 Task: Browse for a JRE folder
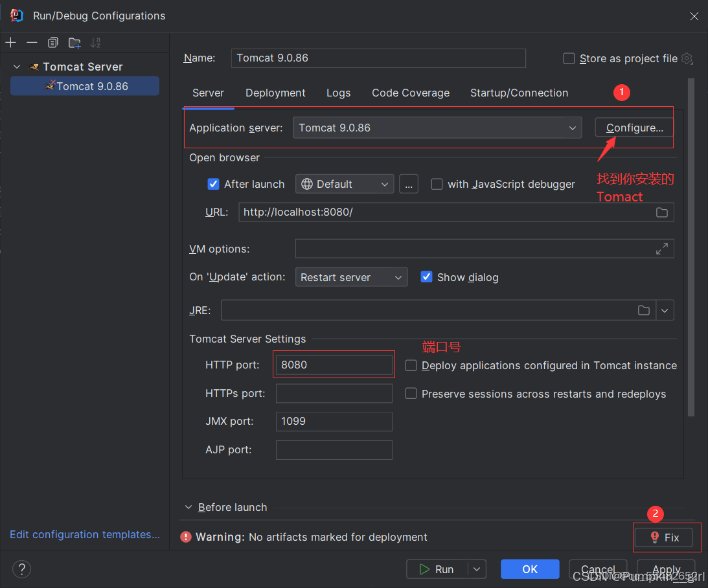[x=643, y=310]
